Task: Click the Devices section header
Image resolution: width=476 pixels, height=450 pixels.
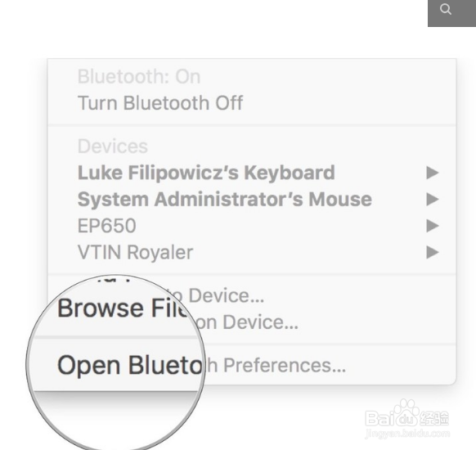Action: tap(113, 146)
